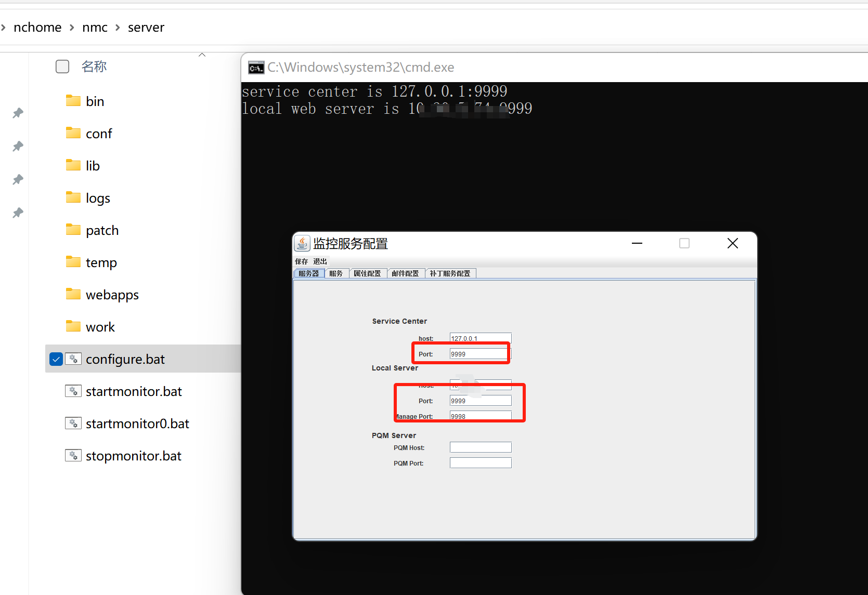
Task: Click the Java icon in 监控服务配置 title bar
Action: pos(302,243)
